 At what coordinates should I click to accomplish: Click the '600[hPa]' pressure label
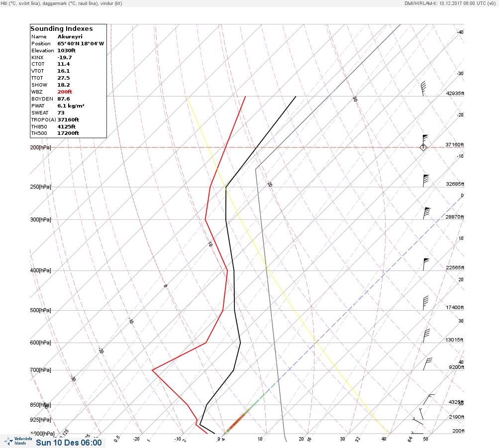point(40,342)
